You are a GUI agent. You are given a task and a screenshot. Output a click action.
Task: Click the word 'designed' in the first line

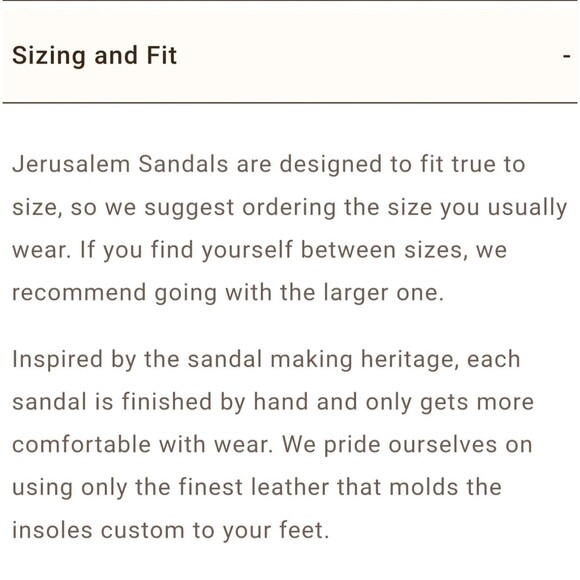(331, 165)
